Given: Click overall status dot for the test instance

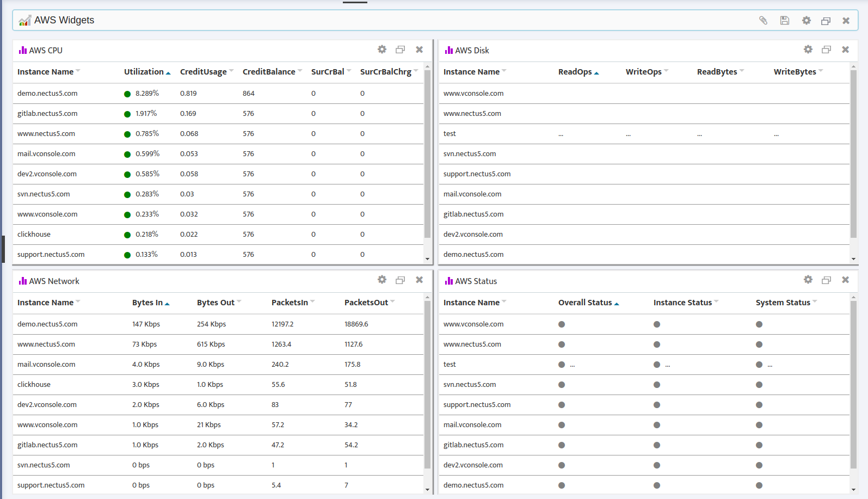Looking at the screenshot, I should click(x=562, y=365).
